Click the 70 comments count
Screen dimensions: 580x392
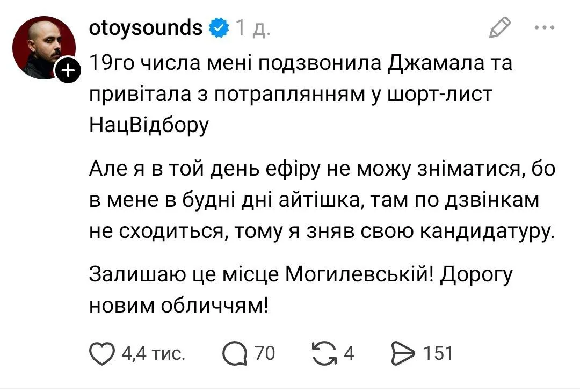click(x=264, y=353)
